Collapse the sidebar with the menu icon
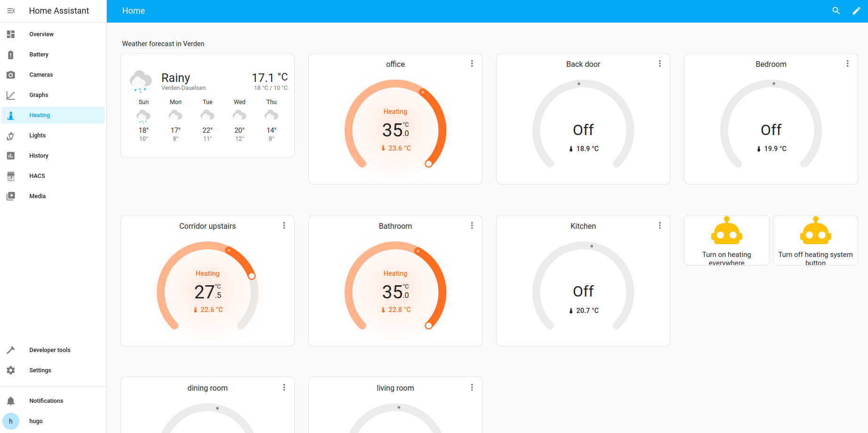 tap(11, 11)
